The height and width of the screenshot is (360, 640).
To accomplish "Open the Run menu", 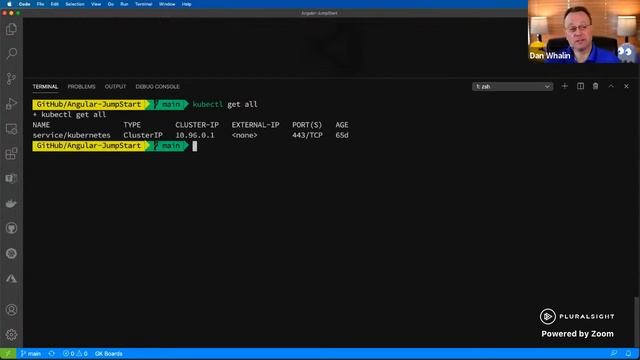I will [124, 4].
